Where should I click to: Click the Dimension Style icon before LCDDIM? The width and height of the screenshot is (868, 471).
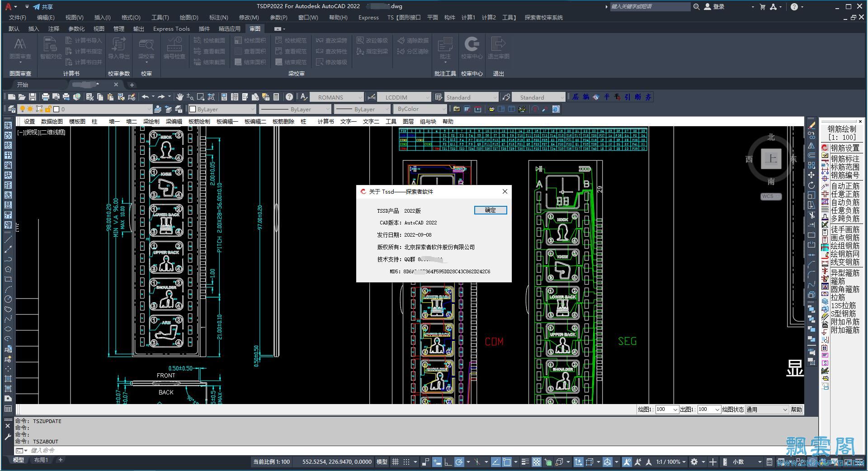pyautogui.click(x=372, y=97)
